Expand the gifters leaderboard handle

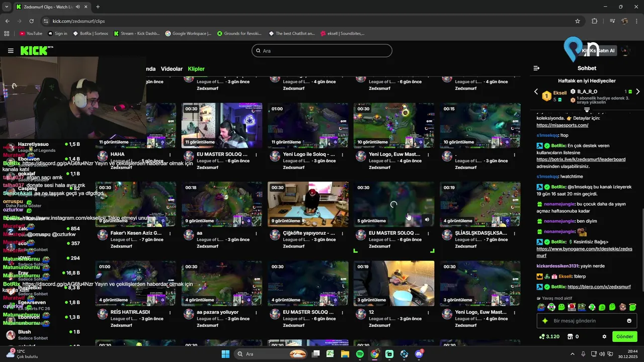click(587, 109)
